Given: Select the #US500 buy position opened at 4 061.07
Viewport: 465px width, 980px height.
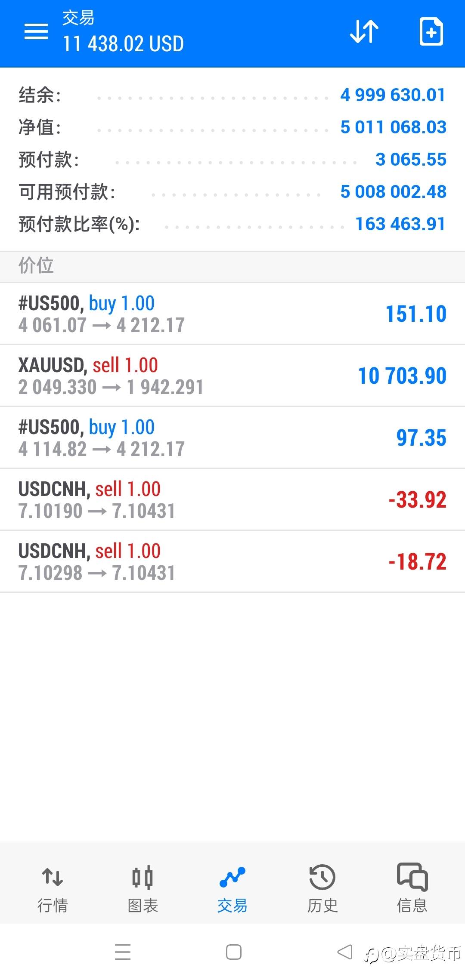Looking at the screenshot, I should coord(232,314).
